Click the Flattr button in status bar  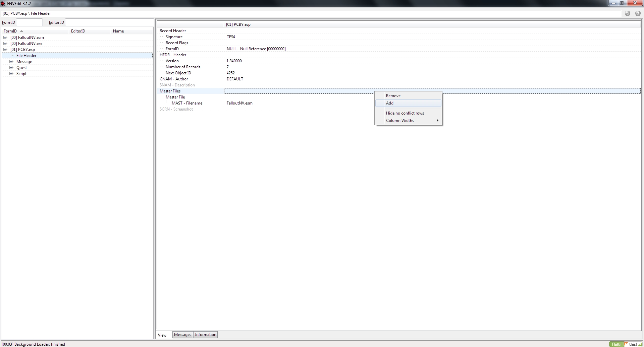(616, 344)
